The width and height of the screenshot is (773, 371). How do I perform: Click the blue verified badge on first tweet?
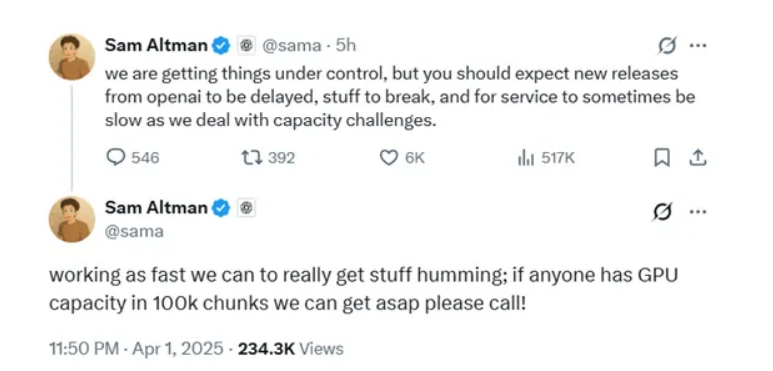pyautogui.click(x=221, y=46)
